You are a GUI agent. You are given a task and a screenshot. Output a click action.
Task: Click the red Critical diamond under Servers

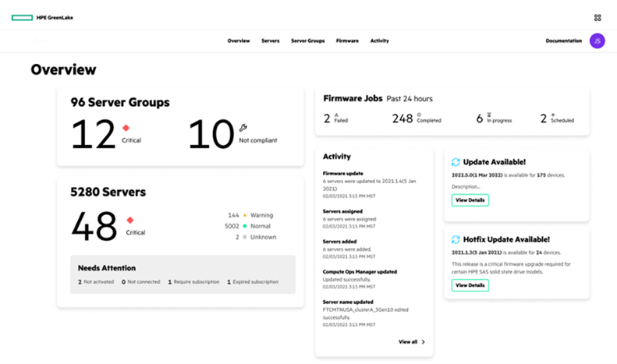click(x=130, y=220)
